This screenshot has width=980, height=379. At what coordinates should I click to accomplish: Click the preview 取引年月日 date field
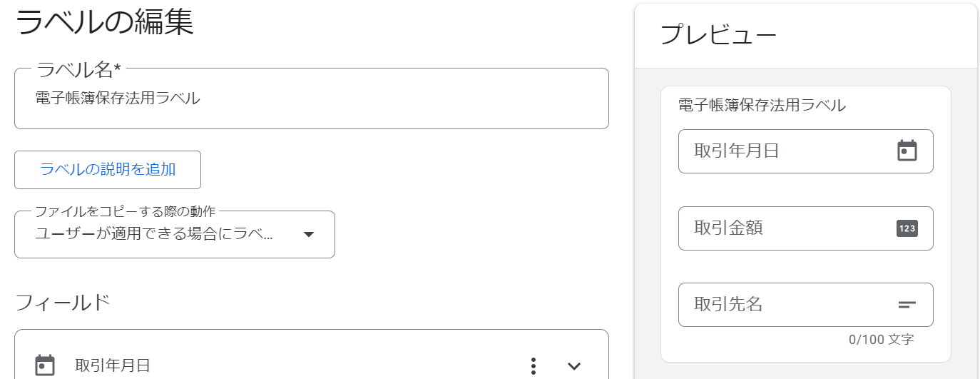(x=806, y=151)
